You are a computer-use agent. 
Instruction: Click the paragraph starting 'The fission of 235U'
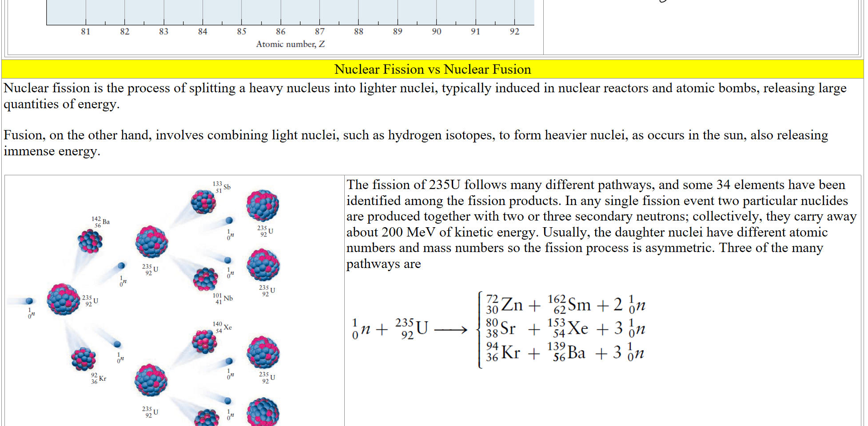601,224
